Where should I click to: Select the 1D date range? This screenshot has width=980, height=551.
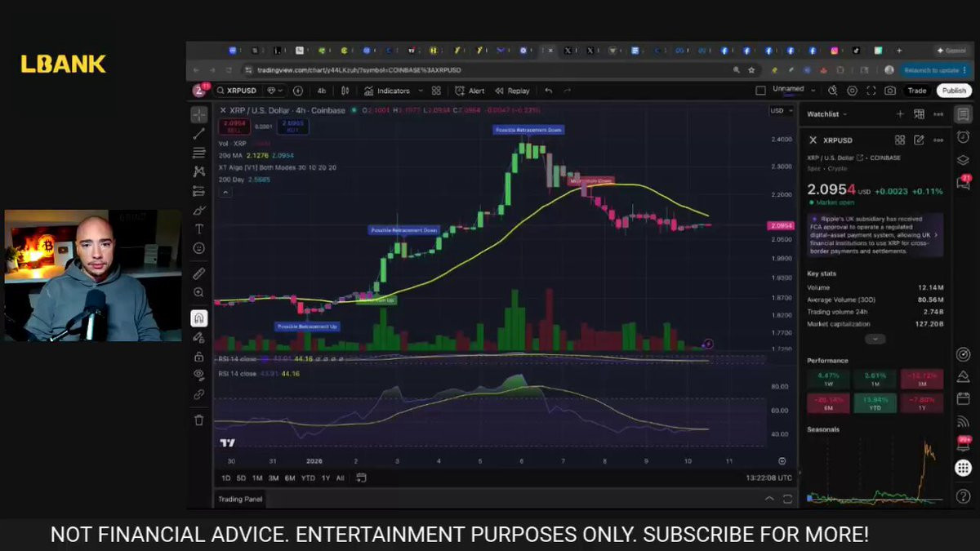pyautogui.click(x=226, y=478)
